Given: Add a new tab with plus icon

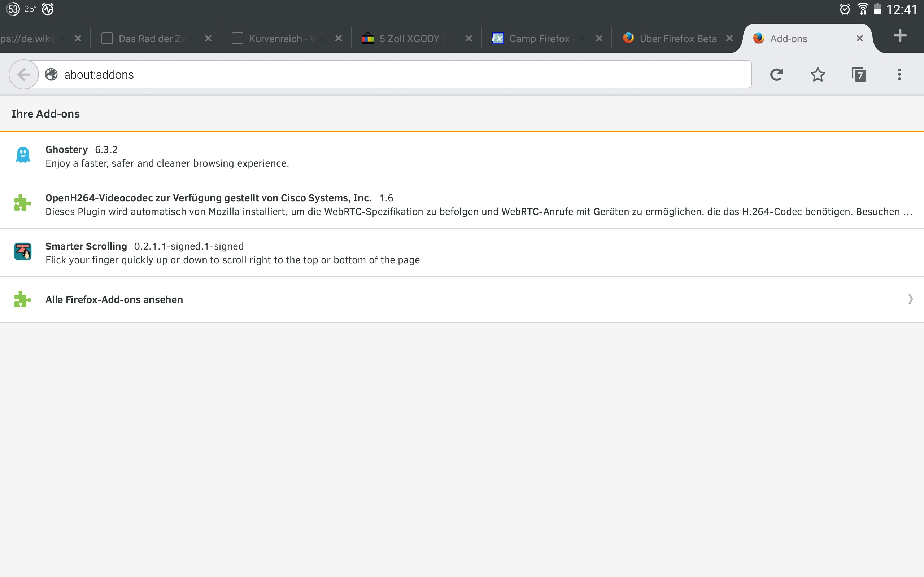Looking at the screenshot, I should (900, 36).
